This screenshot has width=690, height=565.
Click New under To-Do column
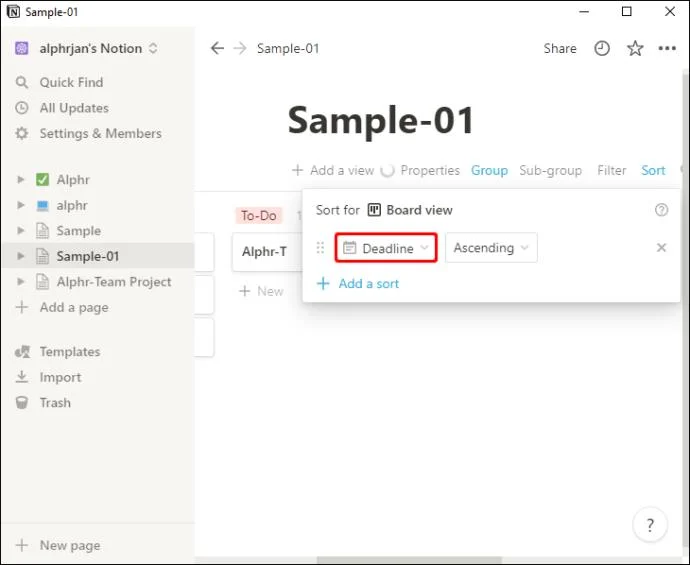click(x=261, y=291)
